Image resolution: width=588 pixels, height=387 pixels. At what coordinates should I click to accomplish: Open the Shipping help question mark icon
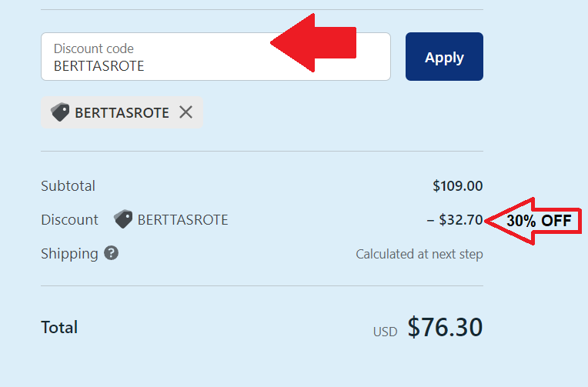pyautogui.click(x=111, y=253)
